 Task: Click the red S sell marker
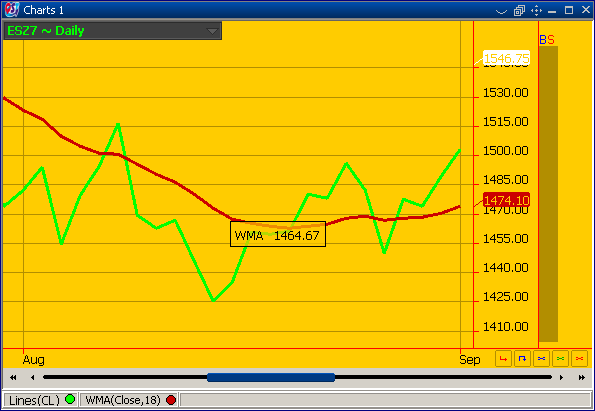(551, 39)
